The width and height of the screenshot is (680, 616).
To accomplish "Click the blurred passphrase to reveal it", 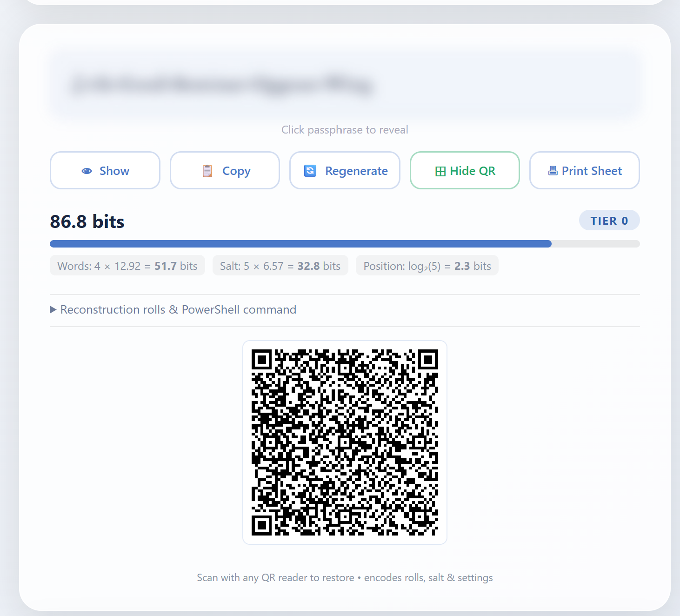I will click(345, 85).
